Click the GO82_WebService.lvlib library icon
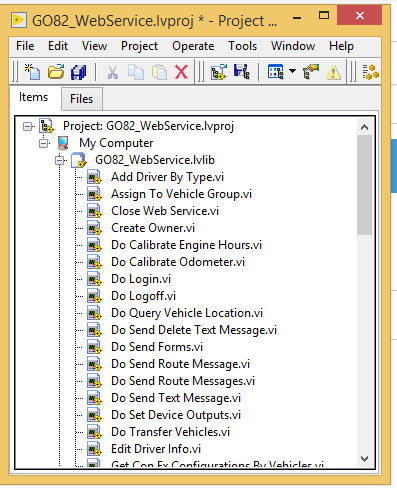 pos(79,160)
